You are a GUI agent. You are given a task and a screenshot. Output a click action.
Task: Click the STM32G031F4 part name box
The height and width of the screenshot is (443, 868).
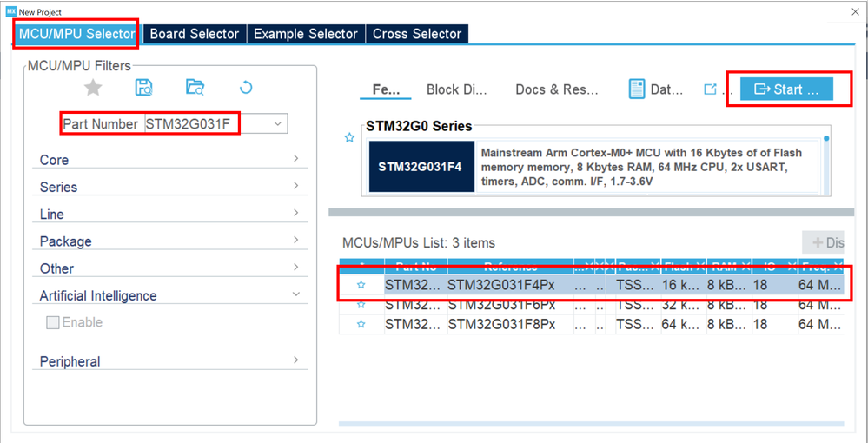(x=421, y=167)
